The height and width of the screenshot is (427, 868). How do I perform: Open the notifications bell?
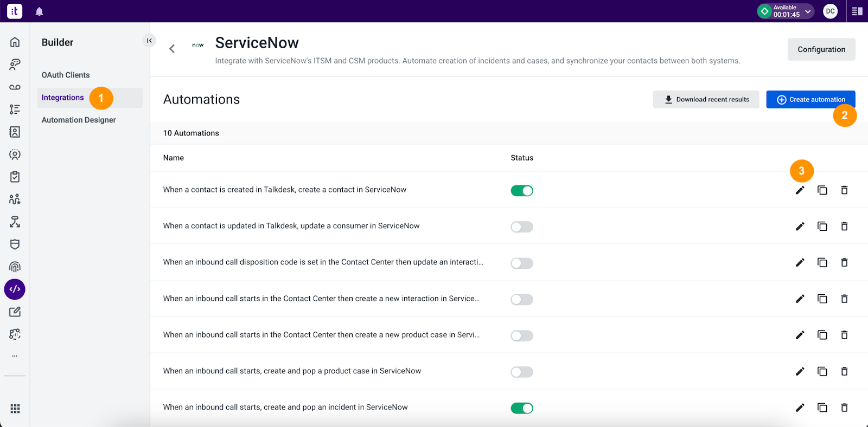coord(39,11)
